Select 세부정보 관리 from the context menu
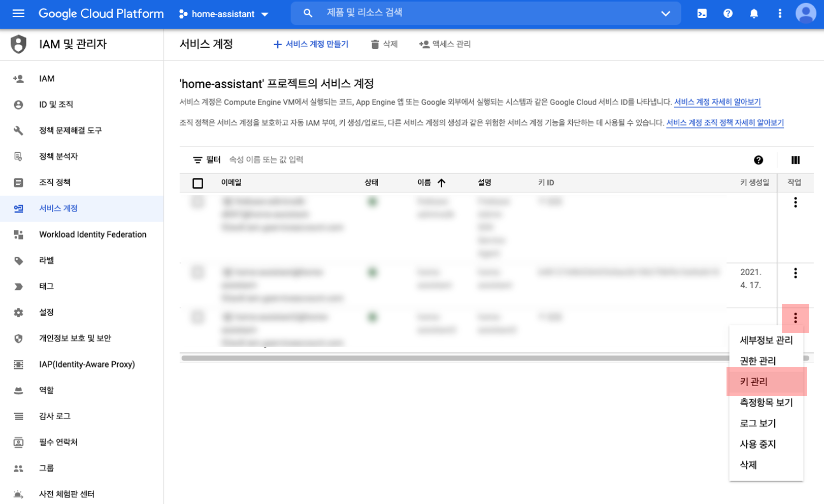Viewport: 824px width, 504px height. (766, 340)
